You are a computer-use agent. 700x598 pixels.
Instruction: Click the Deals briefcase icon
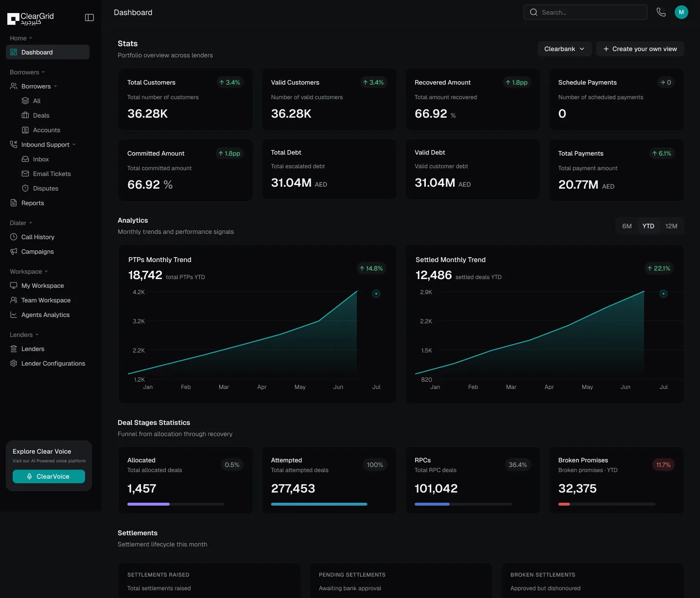25,115
